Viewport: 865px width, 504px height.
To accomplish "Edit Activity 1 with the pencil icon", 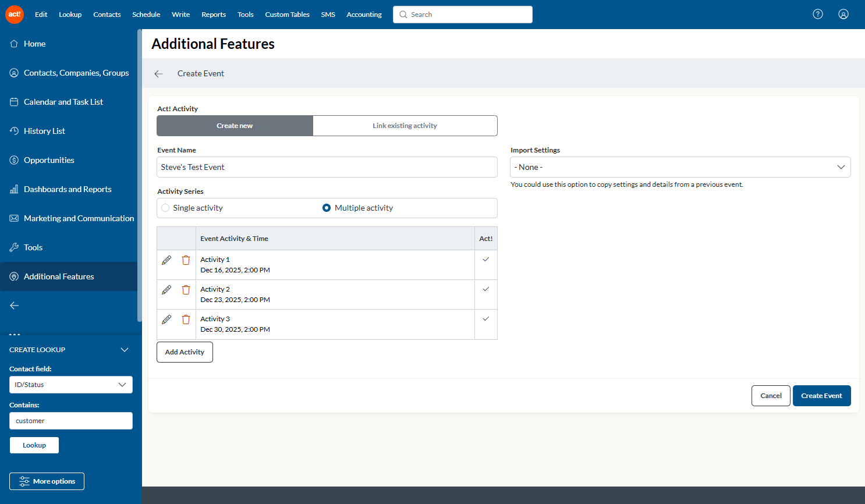I will coord(166,260).
